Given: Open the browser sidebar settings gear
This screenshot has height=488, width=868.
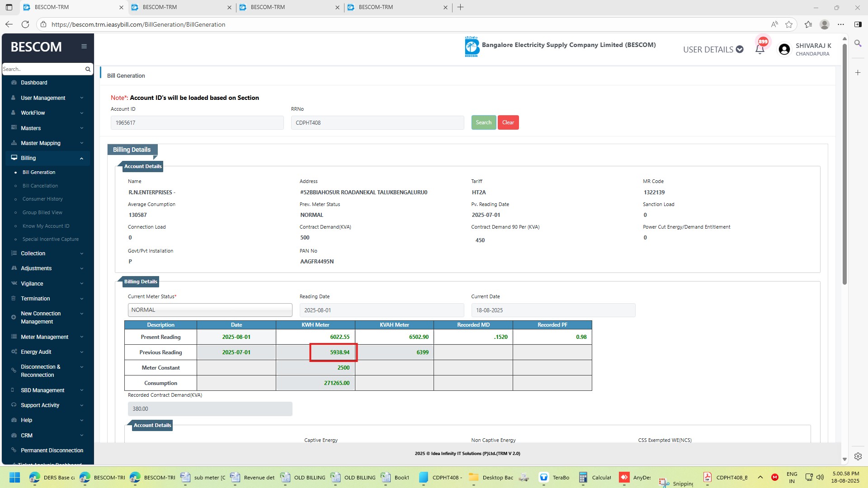Looking at the screenshot, I should click(x=858, y=456).
